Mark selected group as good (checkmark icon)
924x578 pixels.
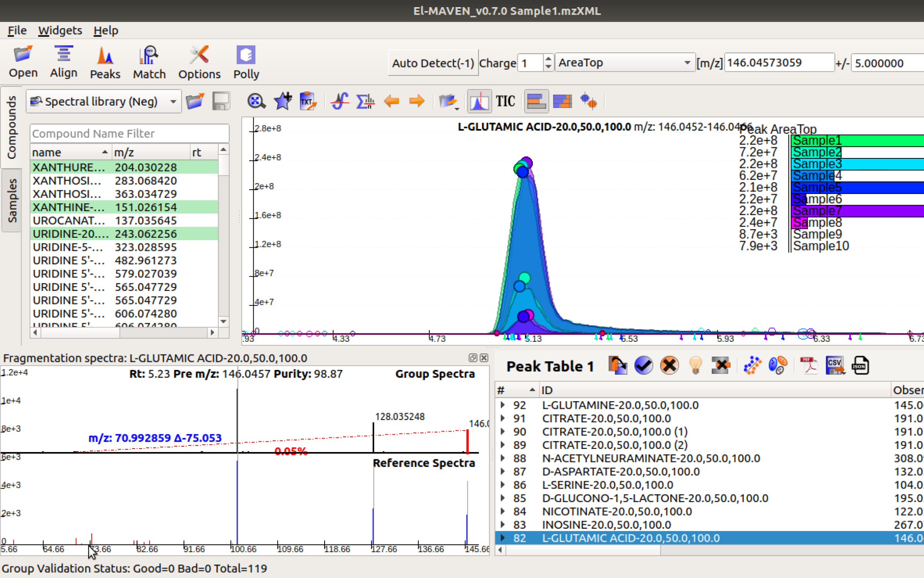click(x=643, y=365)
